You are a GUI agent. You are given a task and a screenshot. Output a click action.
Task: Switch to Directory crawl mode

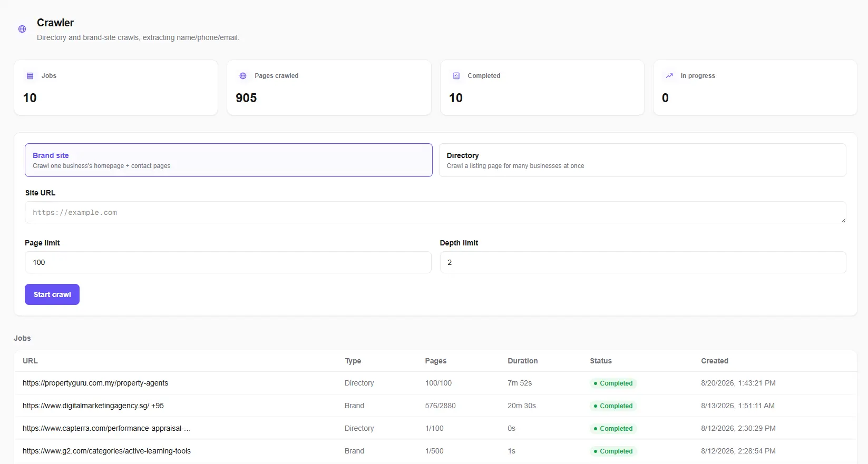tap(642, 160)
